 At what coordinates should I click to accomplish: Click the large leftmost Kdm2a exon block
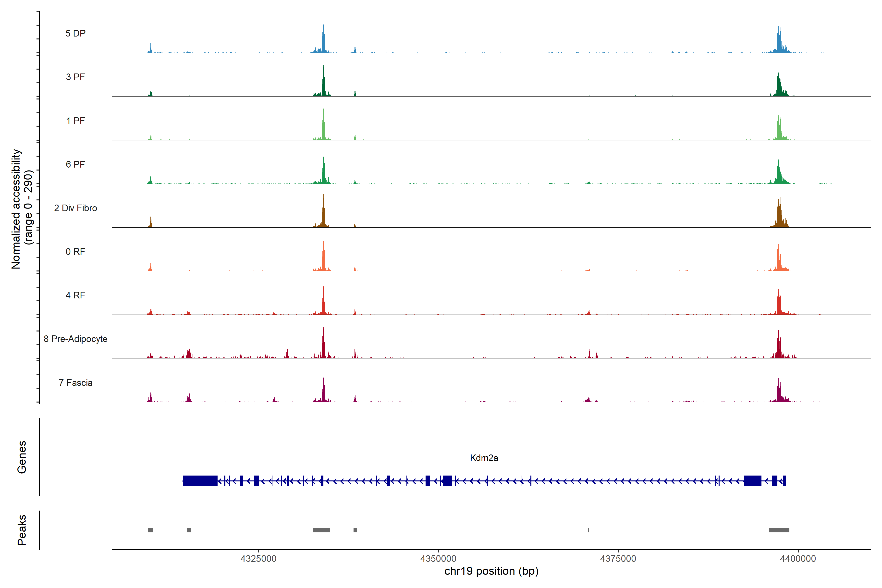(200, 481)
